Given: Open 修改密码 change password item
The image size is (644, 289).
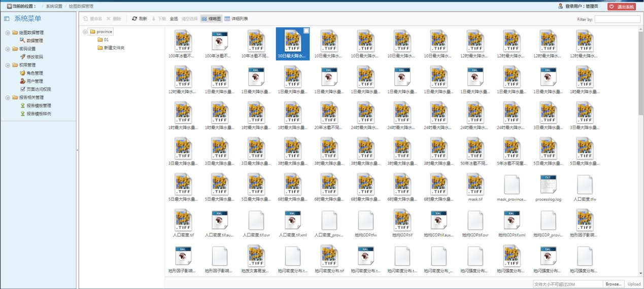Looking at the screenshot, I should click(35, 57).
